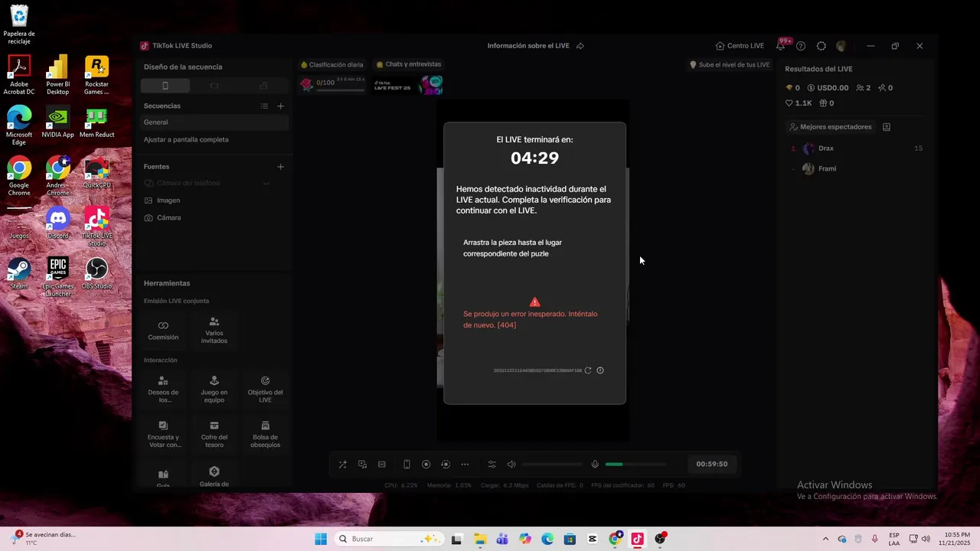Click Sube el nivel de tus LIVE
The width and height of the screenshot is (980, 551).
(x=730, y=65)
